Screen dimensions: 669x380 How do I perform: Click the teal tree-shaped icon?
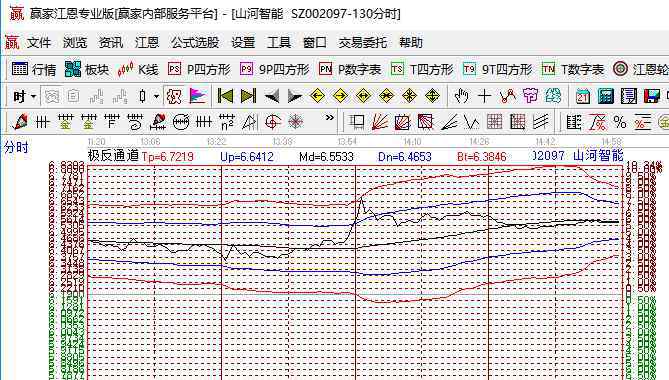(553, 96)
